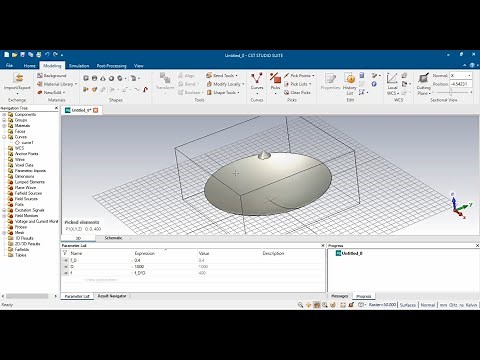The height and width of the screenshot is (360, 480).
Task: Collapse the Curves tree node
Action: (x=4, y=137)
